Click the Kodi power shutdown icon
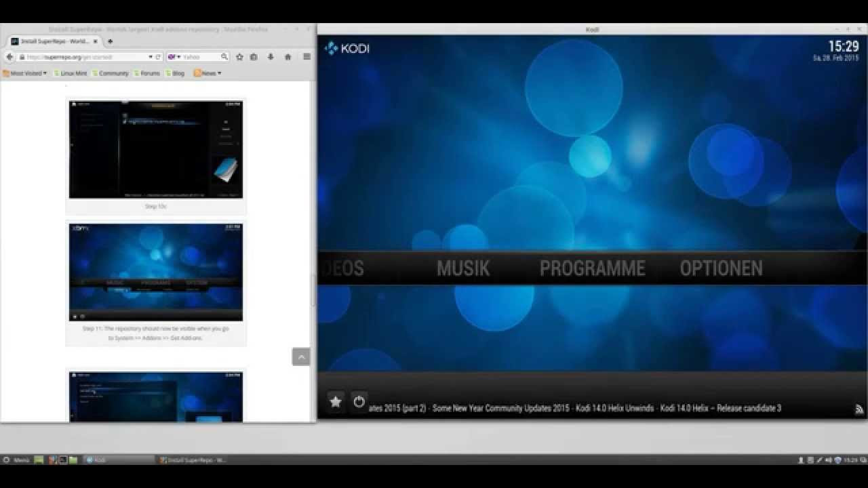Screen dimensions: 868x488 pyautogui.click(x=359, y=401)
